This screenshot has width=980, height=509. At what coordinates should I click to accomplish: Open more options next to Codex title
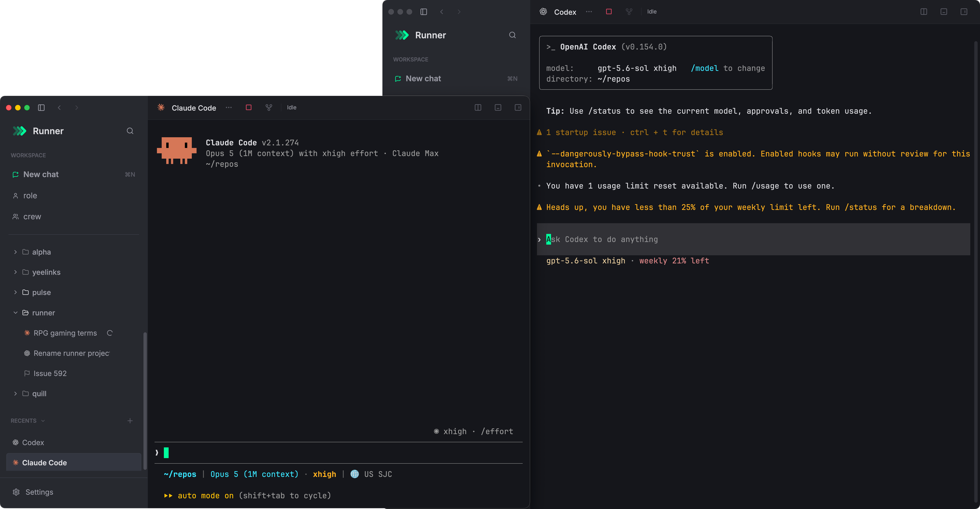click(x=589, y=12)
